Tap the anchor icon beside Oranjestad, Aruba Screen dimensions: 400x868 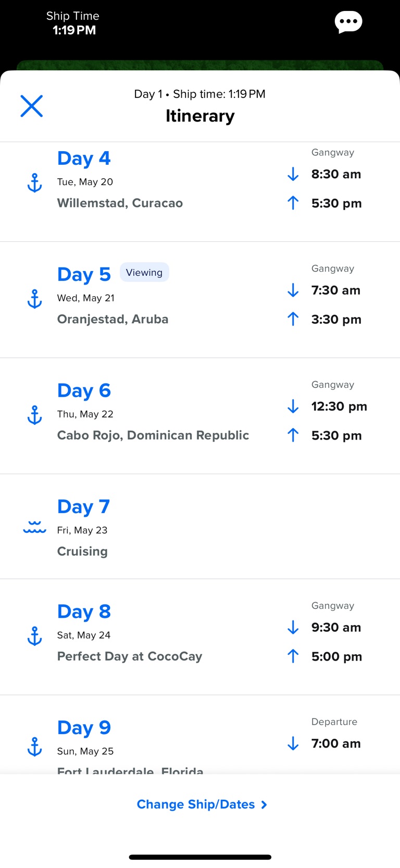coord(34,299)
